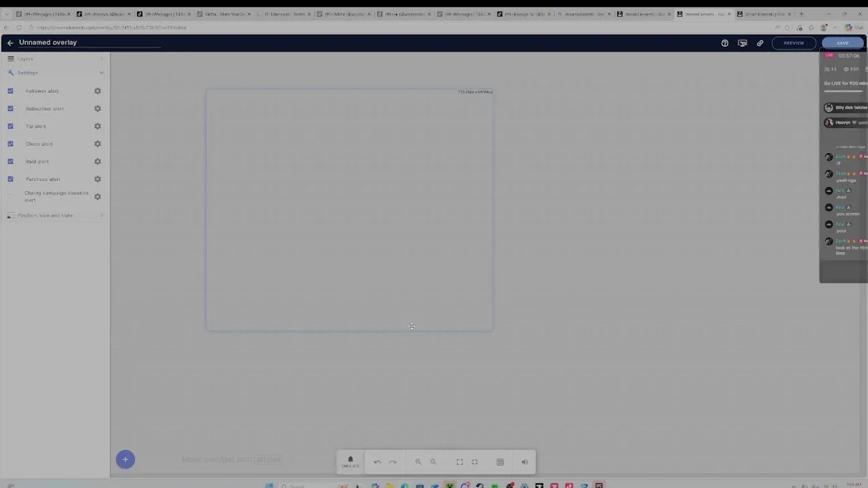Expand Position, size and style section
Image resolution: width=868 pixels, height=488 pixels.
(55, 216)
